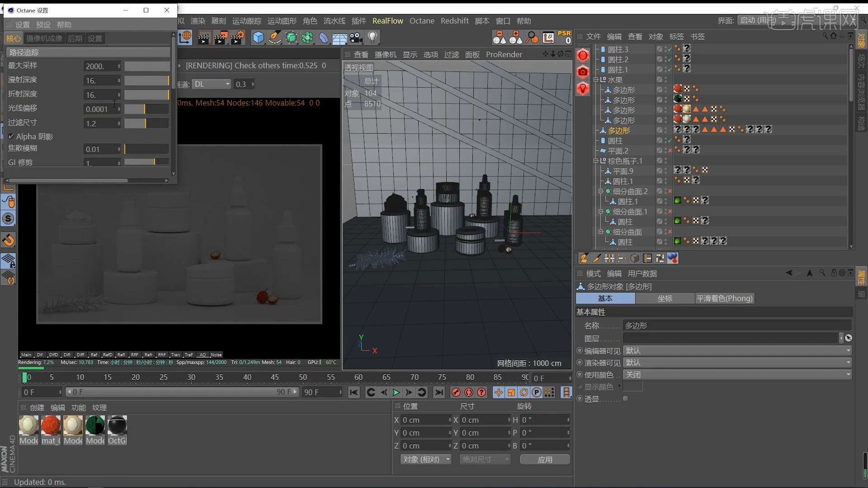Add an Octane light from the side palette
Viewport: 868px width, 488px height.
point(583,89)
